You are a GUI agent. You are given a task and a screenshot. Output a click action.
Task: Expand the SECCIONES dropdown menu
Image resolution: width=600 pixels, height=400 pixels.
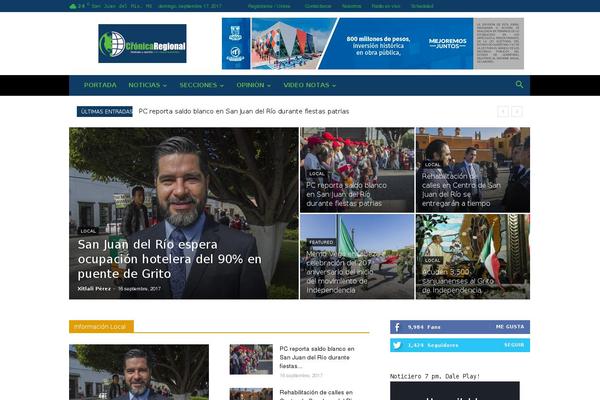click(x=202, y=85)
